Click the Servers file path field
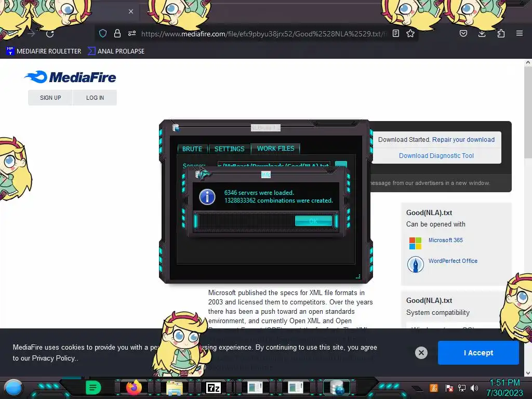The image size is (532, 399). [x=274, y=165]
